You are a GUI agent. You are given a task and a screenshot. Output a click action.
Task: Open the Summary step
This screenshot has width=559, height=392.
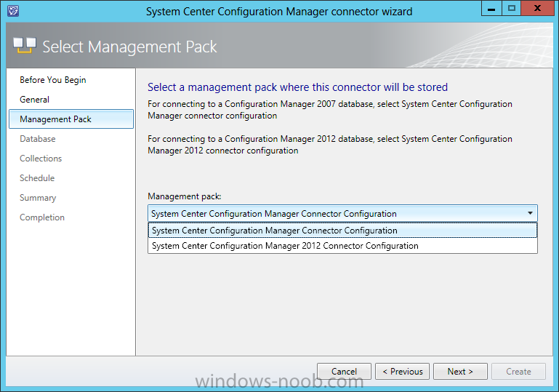pos(38,198)
